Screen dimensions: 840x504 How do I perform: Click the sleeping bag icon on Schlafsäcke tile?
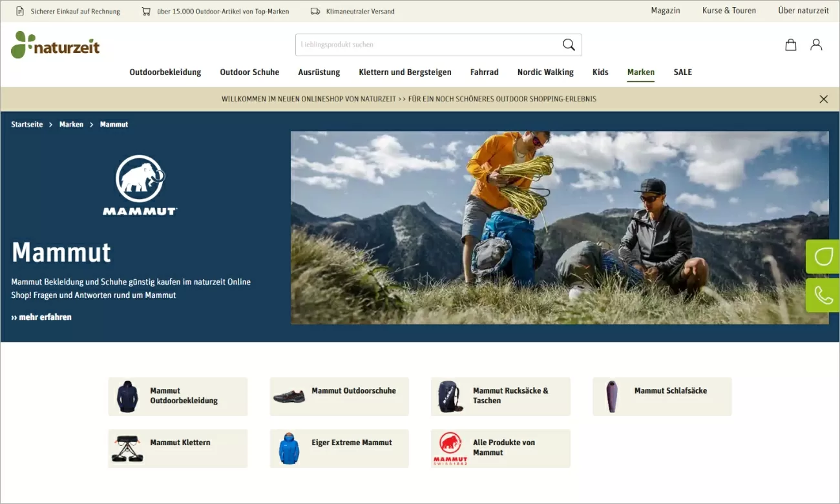point(611,396)
